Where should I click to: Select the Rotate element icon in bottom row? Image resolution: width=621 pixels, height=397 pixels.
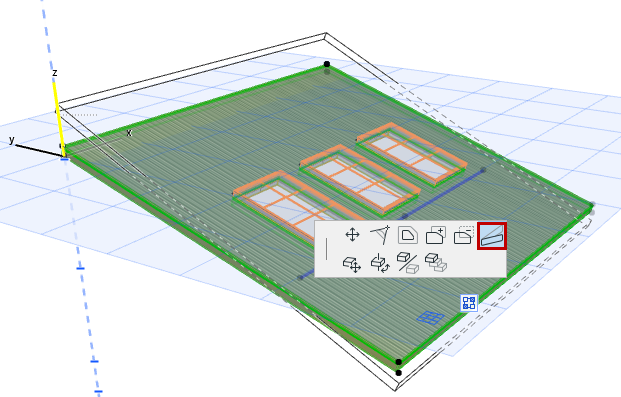380,263
